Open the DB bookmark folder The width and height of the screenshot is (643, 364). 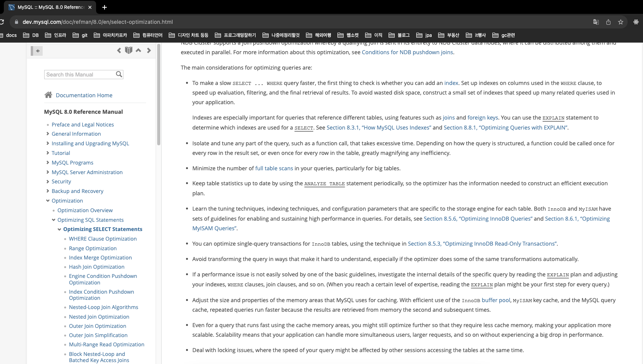click(31, 35)
